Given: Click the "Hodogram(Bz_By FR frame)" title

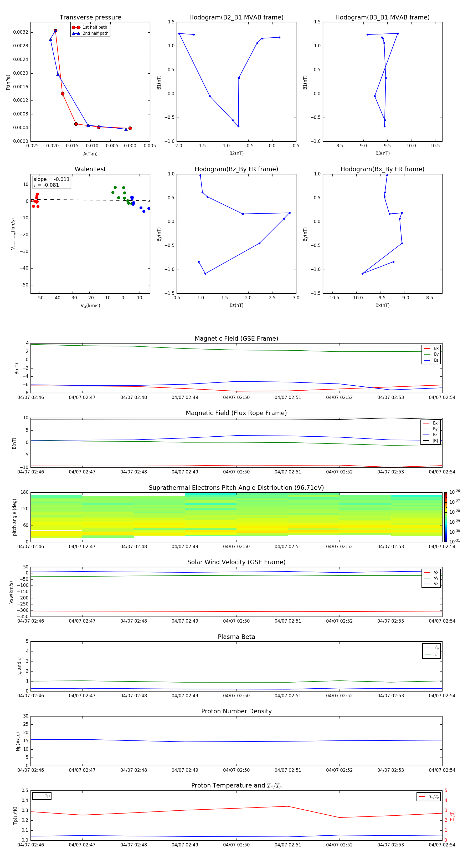Looking at the screenshot, I should click(x=236, y=169).
